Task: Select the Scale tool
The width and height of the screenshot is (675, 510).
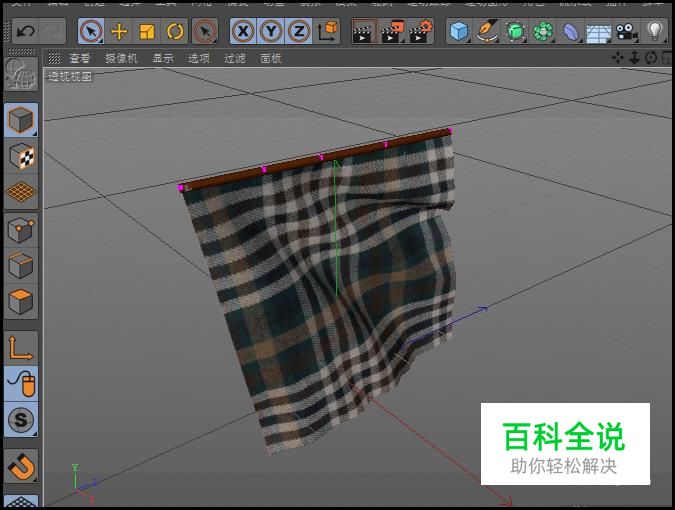Action: [x=147, y=31]
